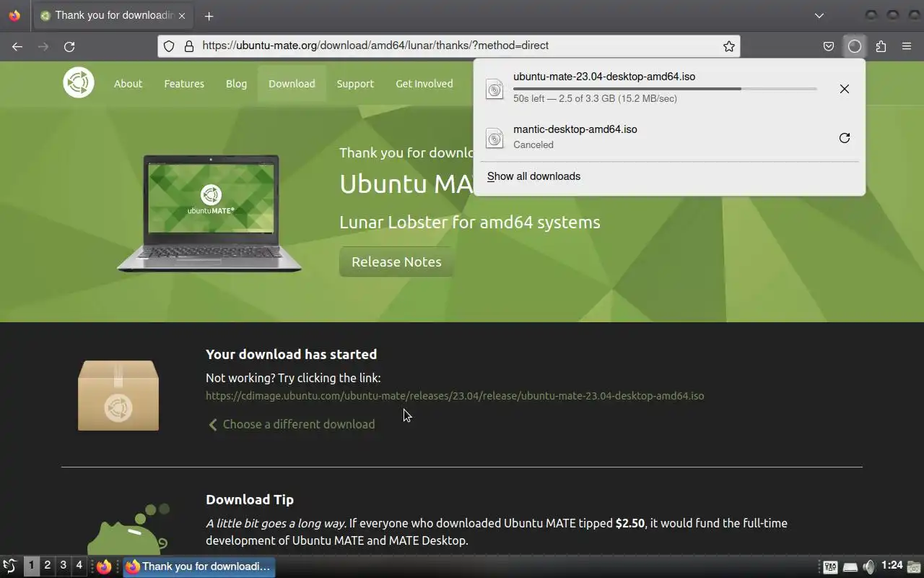924x578 pixels.
Task: Click the Your download has started heading
Action: click(291, 354)
